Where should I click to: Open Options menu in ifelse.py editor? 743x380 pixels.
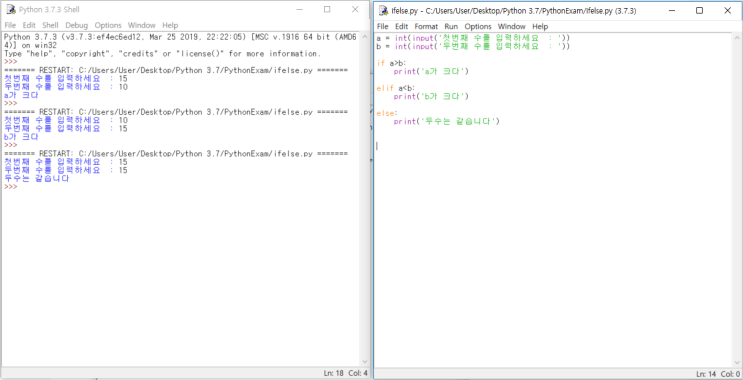point(478,27)
